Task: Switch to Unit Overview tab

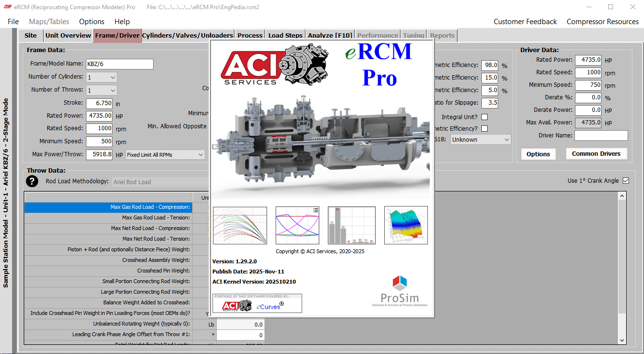Action: (68, 35)
